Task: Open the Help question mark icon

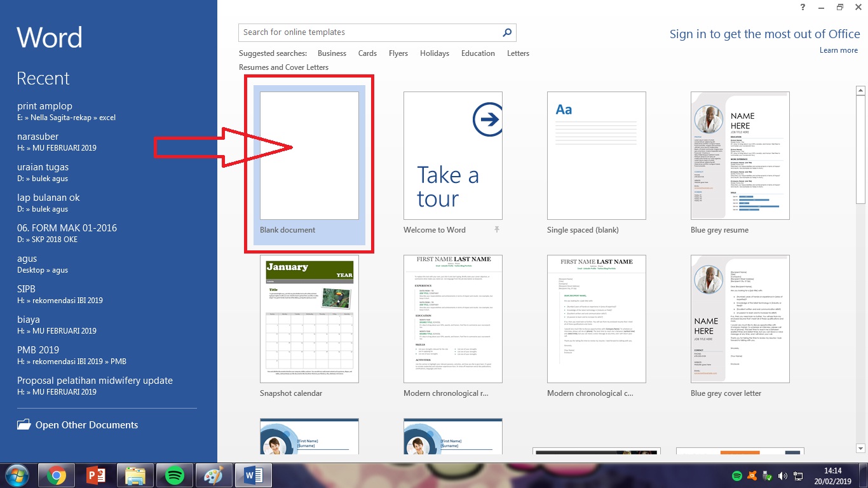Action: pyautogui.click(x=803, y=8)
